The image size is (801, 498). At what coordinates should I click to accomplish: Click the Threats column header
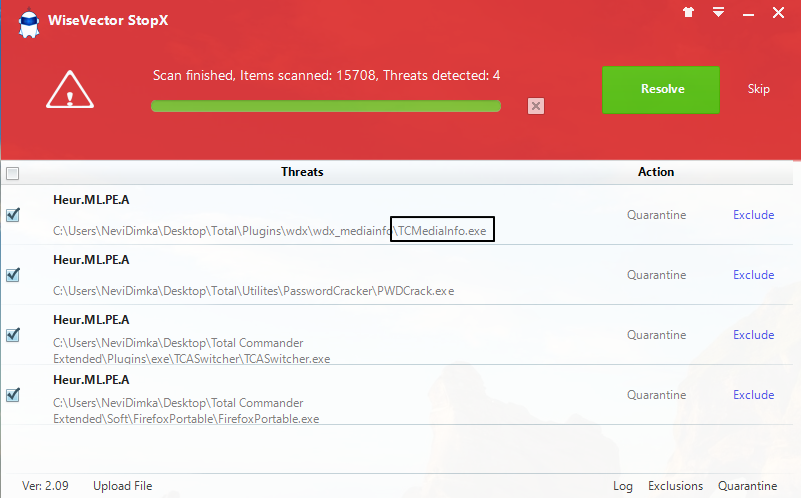pyautogui.click(x=302, y=172)
